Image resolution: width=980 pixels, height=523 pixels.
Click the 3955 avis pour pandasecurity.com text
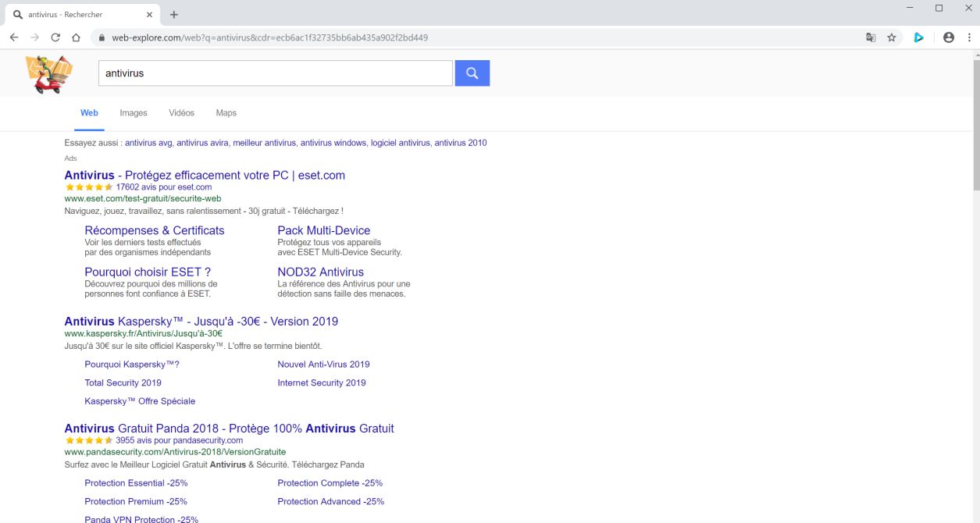[179, 440]
